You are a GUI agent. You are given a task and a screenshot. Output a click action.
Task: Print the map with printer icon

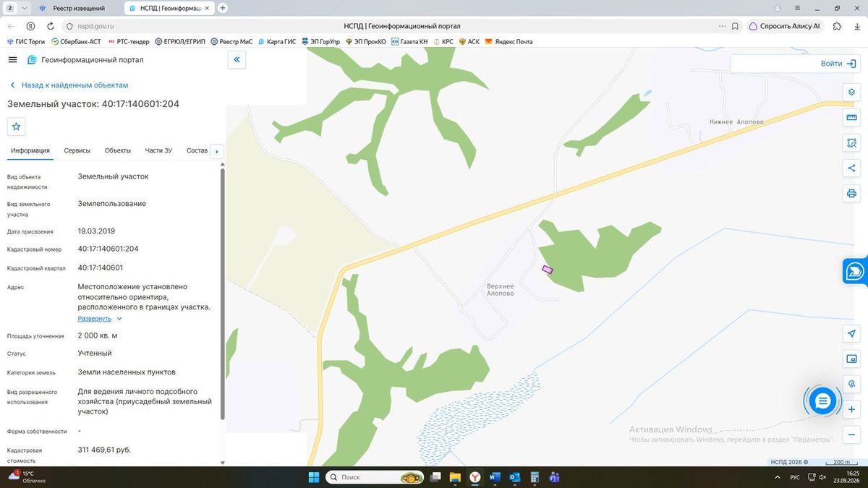[x=851, y=194]
